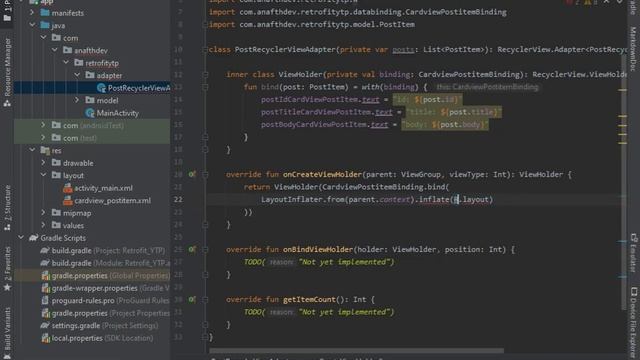Fold the getItemCount function
Viewport: 640px width, 360px height.
205,300
